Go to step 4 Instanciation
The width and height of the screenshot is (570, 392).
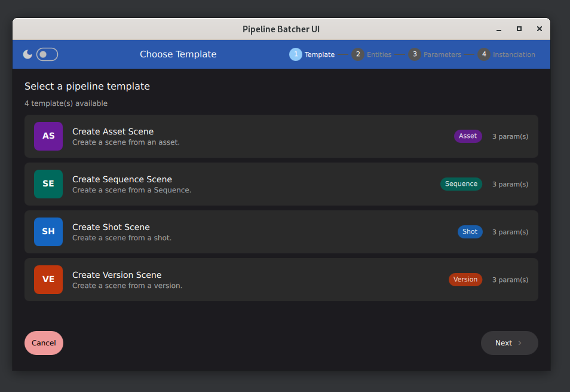506,54
